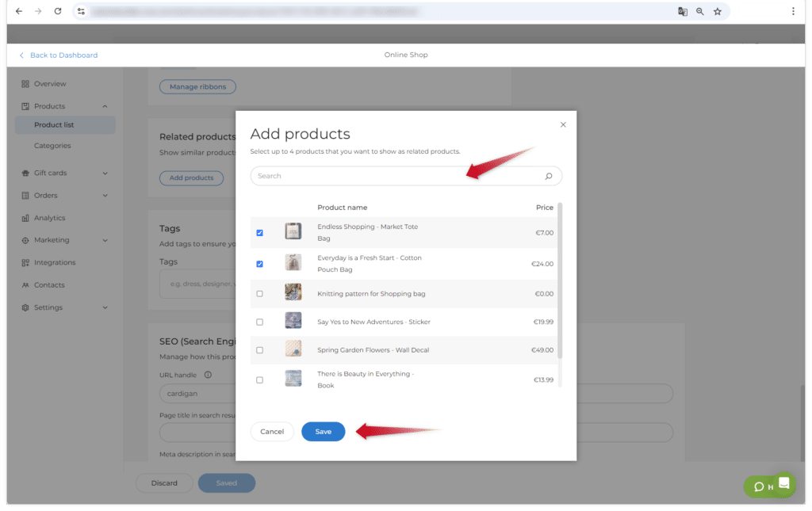Click the chat support bubble icon
812x511 pixels.
click(x=783, y=483)
